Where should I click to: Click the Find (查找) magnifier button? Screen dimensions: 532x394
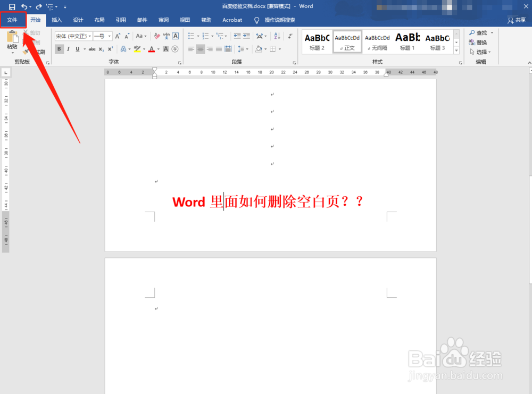click(478, 33)
